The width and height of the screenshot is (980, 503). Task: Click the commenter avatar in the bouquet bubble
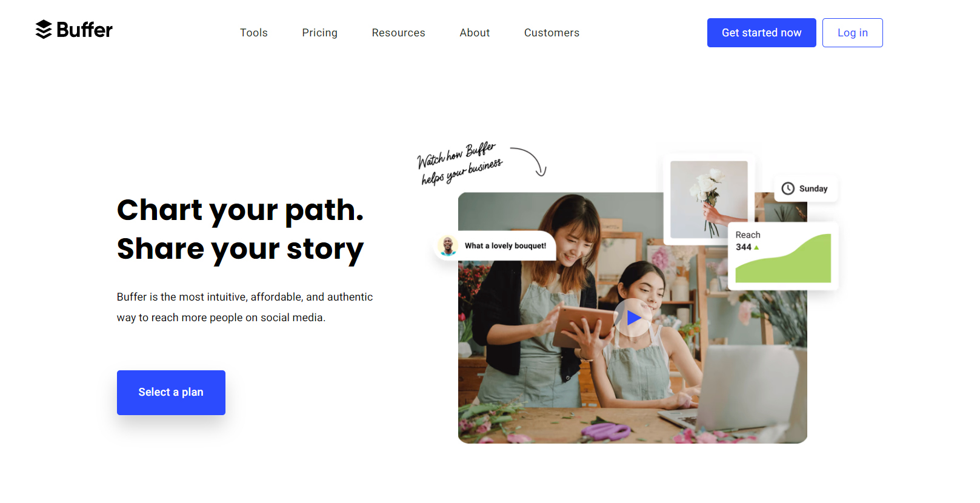[448, 245]
